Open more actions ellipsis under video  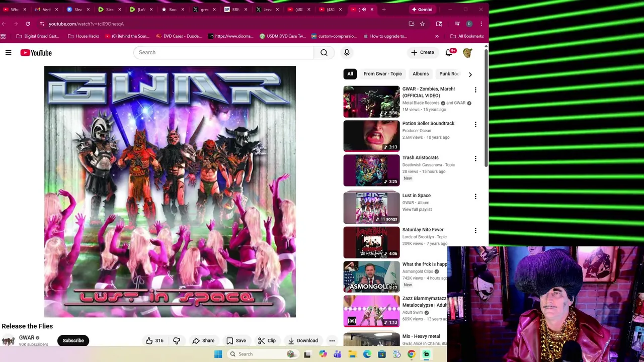332,340
